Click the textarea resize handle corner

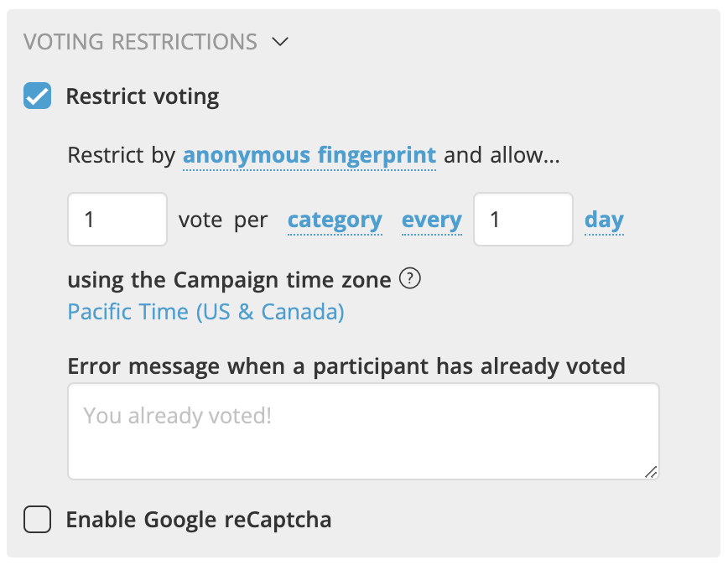651,472
